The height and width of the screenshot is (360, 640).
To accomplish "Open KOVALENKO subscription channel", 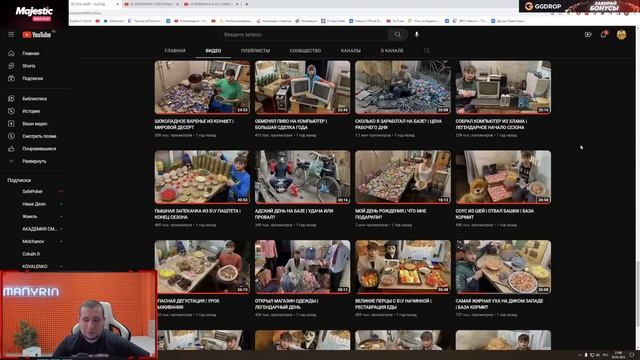I will [35, 267].
